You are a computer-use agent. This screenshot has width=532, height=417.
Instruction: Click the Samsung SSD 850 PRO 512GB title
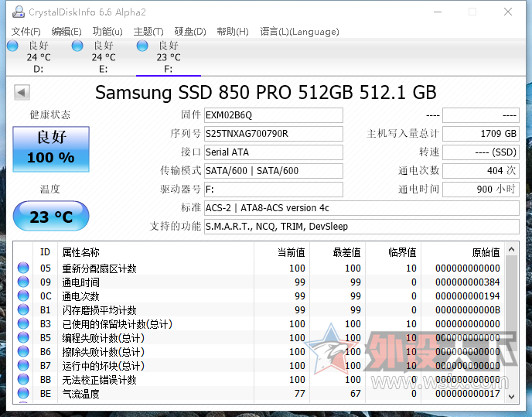[266, 92]
